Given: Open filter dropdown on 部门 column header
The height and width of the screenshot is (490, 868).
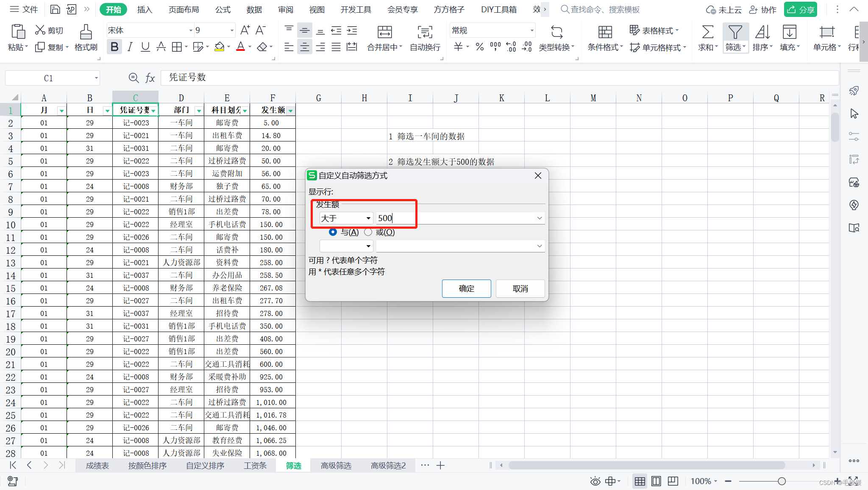Looking at the screenshot, I should (x=199, y=111).
